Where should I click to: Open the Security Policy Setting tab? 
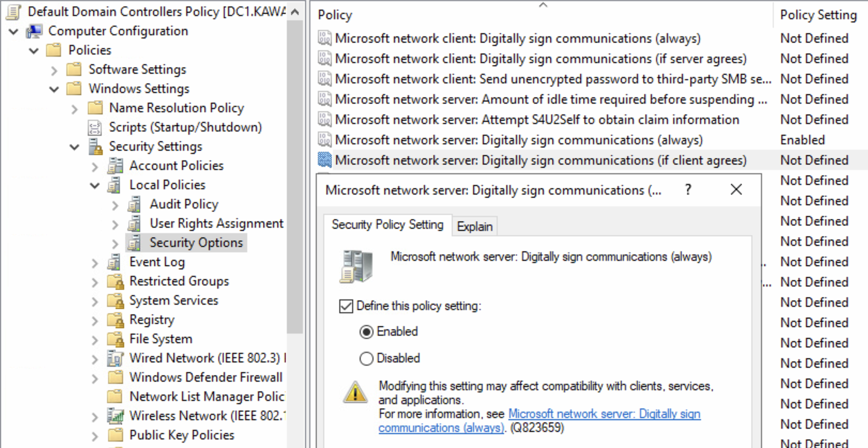point(387,225)
